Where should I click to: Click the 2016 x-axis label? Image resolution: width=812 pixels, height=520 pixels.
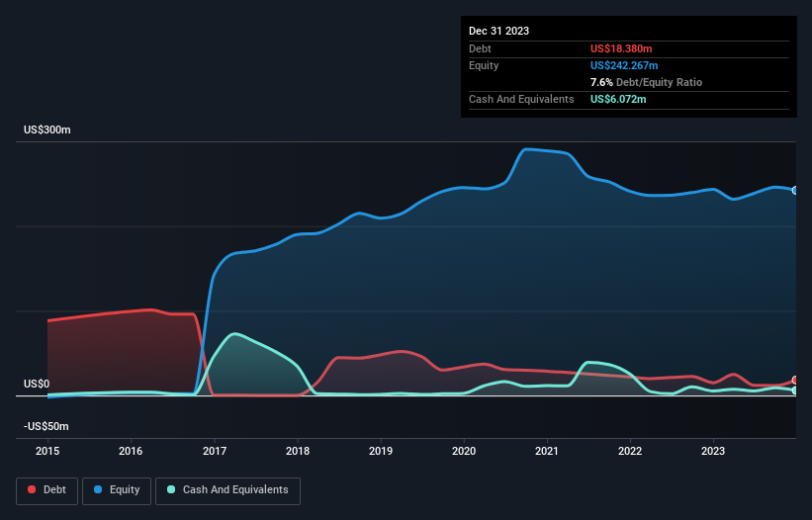point(131,451)
